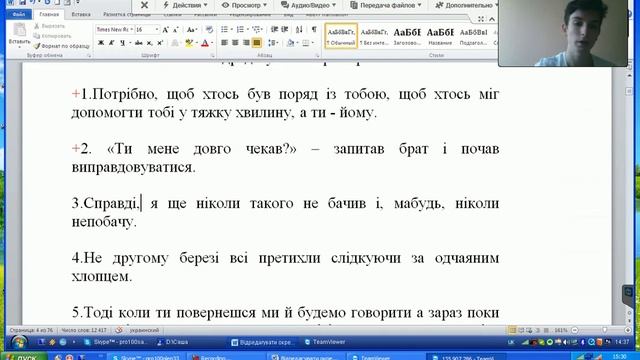Open TeamViewer Передача файлов menu
Viewport: 640px width, 360px height.
click(x=386, y=5)
